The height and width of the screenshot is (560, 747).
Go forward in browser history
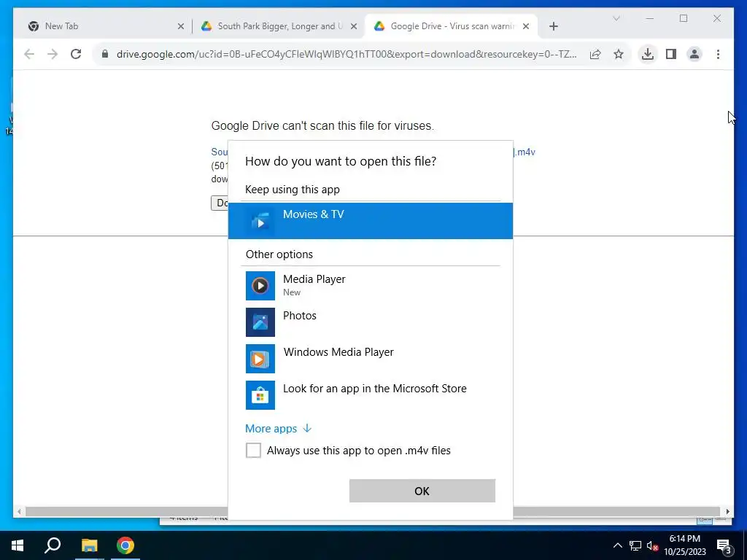[53, 54]
